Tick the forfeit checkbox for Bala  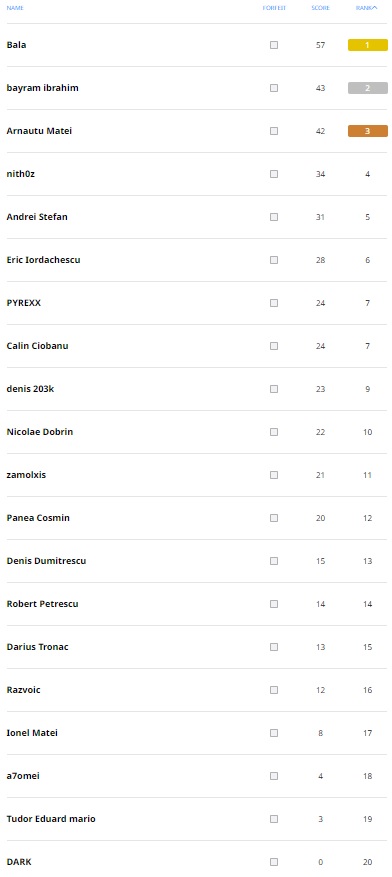pos(274,45)
